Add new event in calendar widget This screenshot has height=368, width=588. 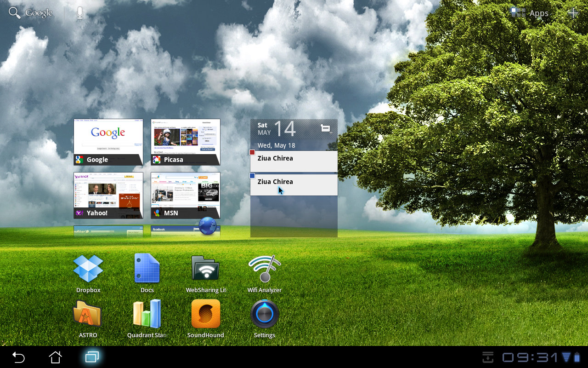[x=326, y=129]
